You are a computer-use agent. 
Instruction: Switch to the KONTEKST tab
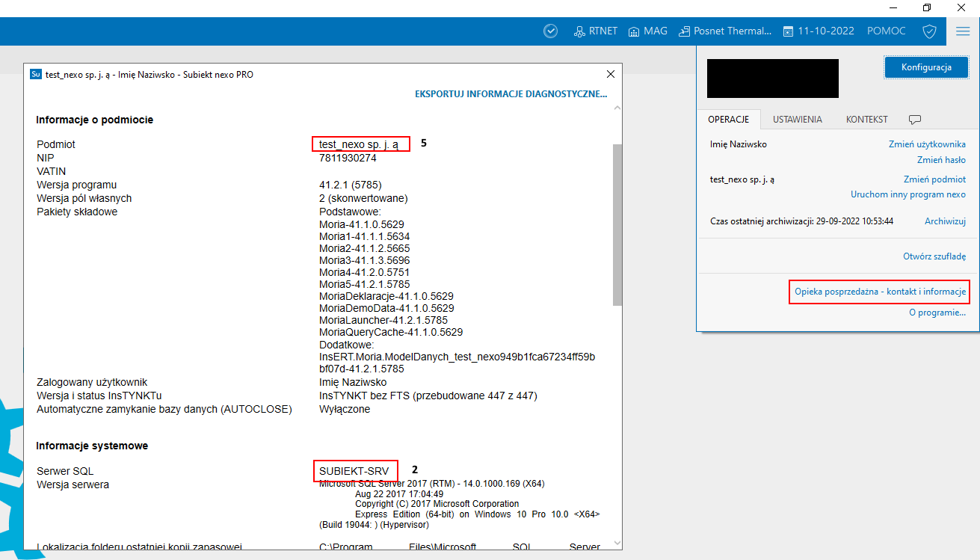(x=867, y=120)
